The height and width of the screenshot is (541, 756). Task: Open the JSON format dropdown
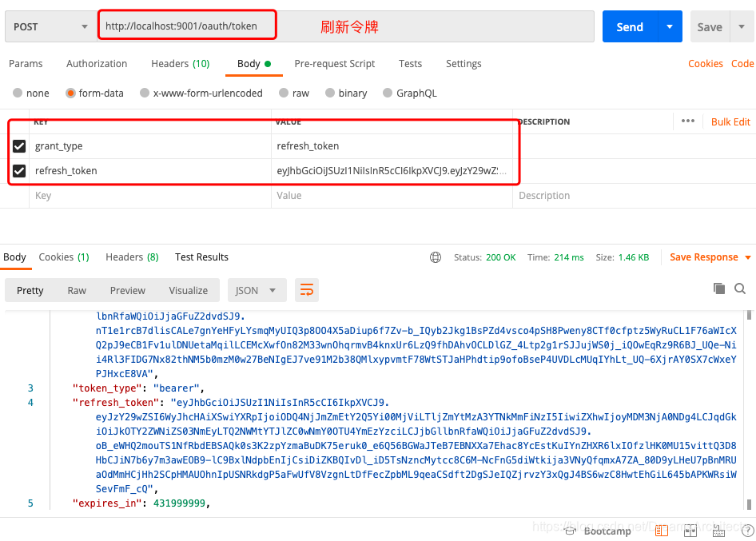(256, 290)
